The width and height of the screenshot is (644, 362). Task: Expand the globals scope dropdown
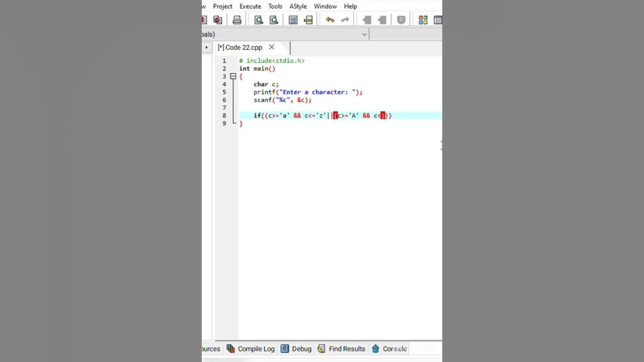[x=364, y=34]
